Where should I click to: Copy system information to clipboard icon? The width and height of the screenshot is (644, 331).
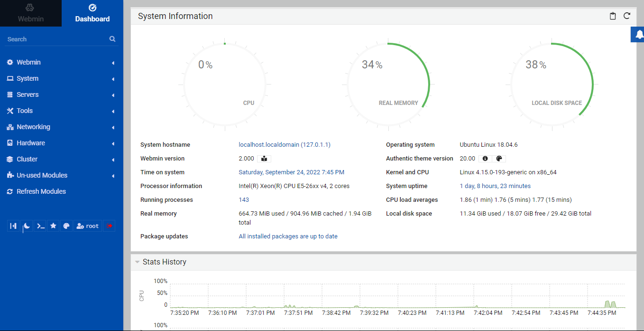(x=613, y=16)
